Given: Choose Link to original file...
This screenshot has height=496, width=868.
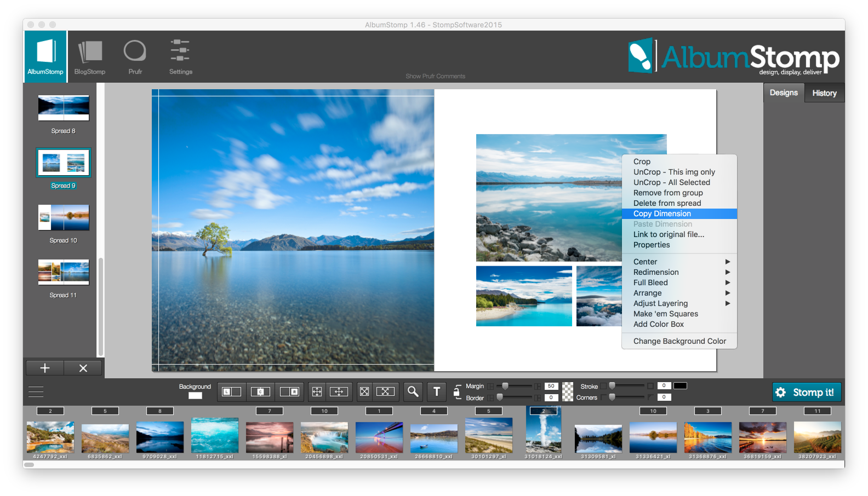Looking at the screenshot, I should [679, 234].
